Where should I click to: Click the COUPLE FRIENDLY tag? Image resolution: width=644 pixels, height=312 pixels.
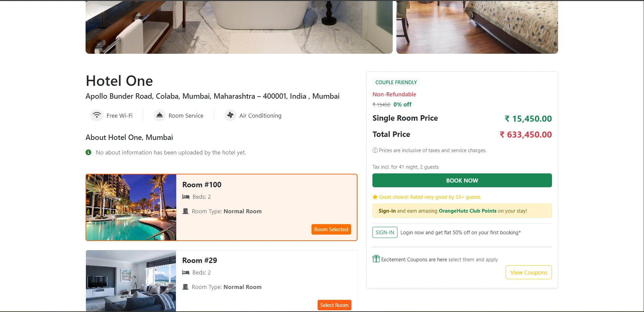tap(396, 82)
